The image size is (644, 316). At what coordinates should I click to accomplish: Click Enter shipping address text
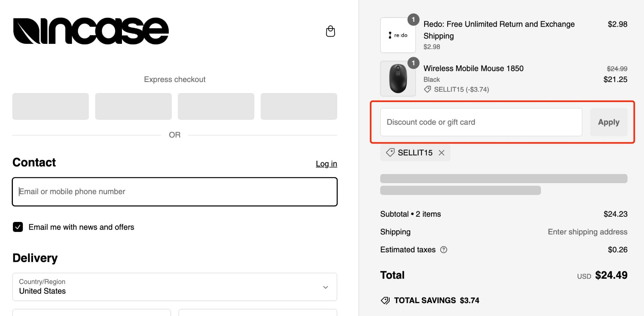pyautogui.click(x=587, y=232)
